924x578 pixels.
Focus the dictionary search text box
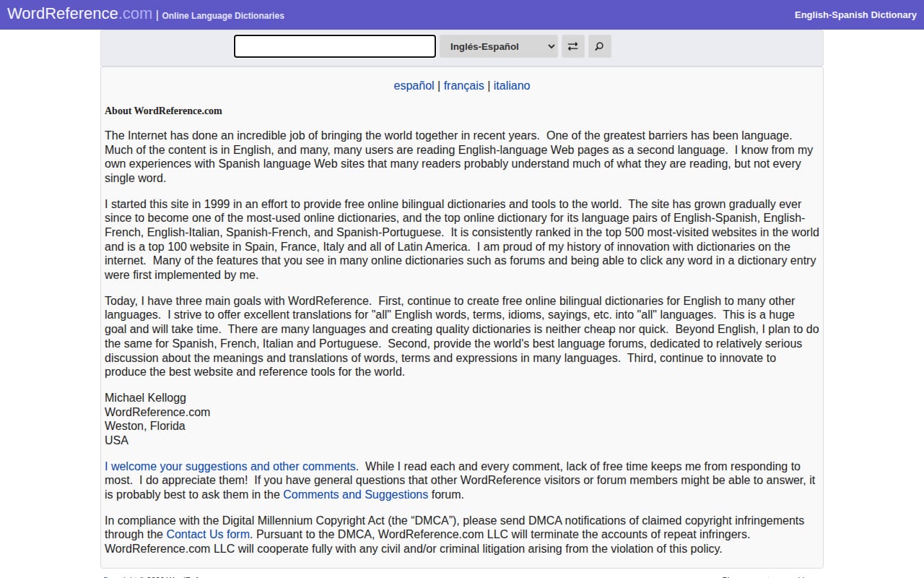pos(335,46)
